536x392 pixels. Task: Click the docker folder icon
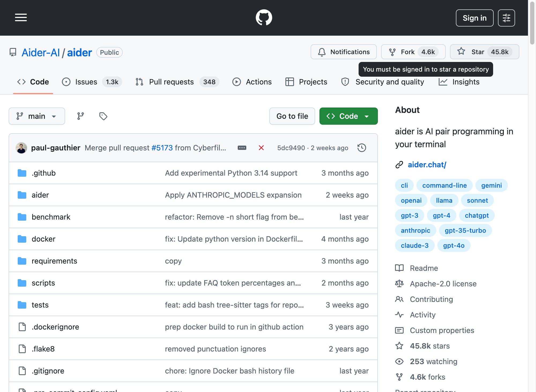click(x=22, y=239)
